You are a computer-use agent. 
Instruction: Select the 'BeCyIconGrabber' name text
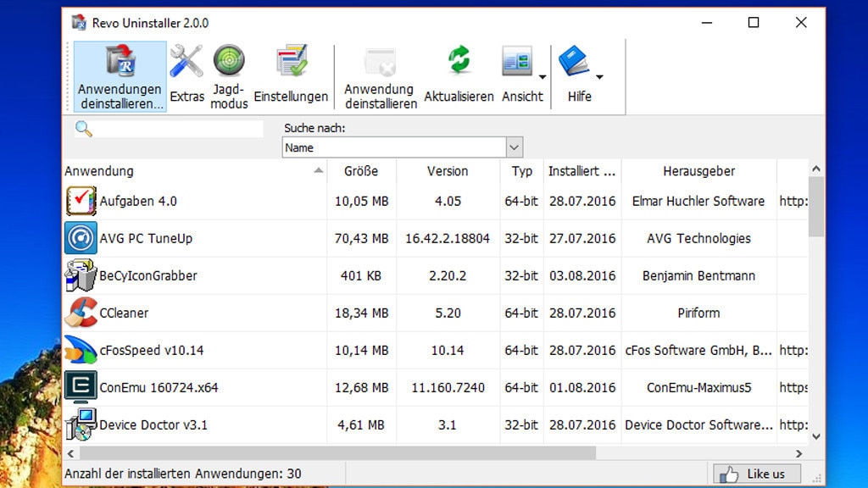pyautogui.click(x=148, y=275)
